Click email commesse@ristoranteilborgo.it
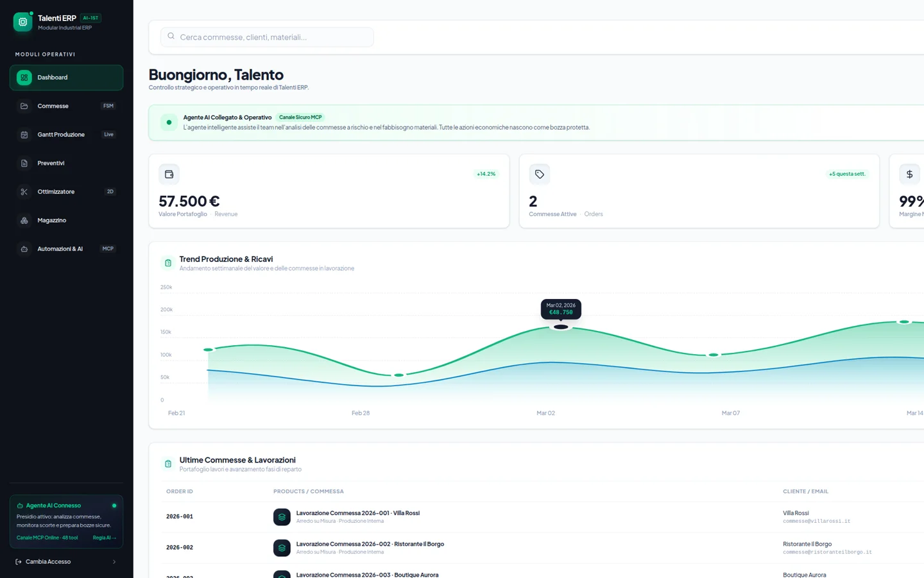 pyautogui.click(x=827, y=552)
